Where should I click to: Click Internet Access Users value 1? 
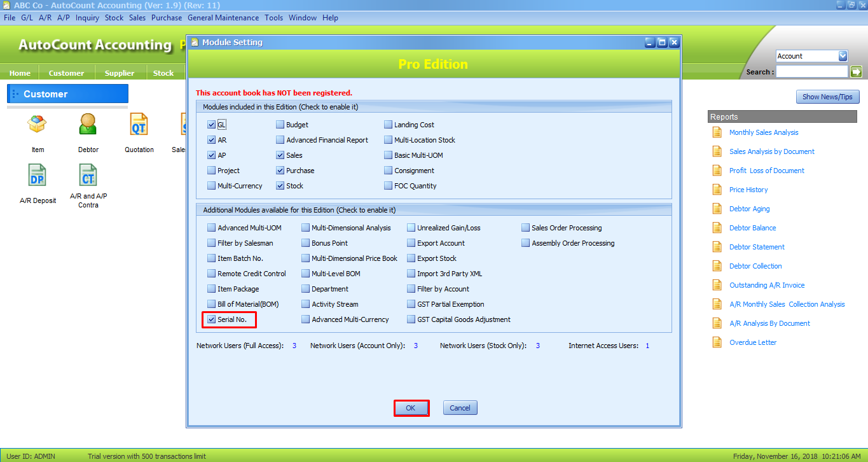pyautogui.click(x=647, y=346)
